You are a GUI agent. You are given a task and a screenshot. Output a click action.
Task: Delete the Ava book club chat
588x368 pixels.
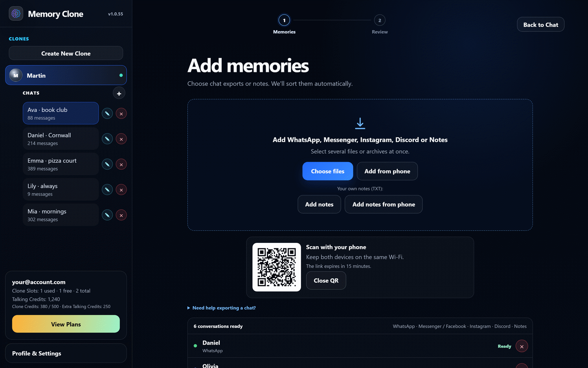pos(121,113)
